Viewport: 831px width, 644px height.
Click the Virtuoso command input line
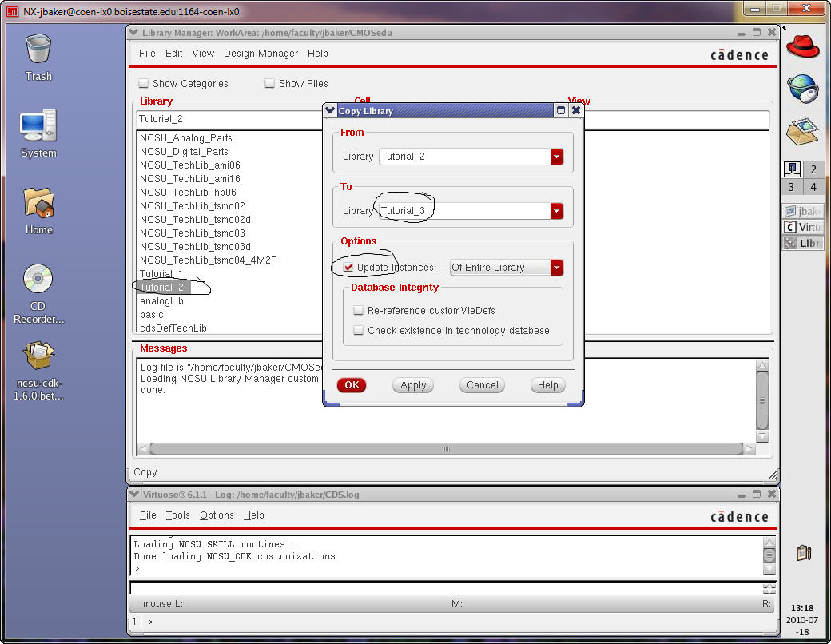[446, 588]
